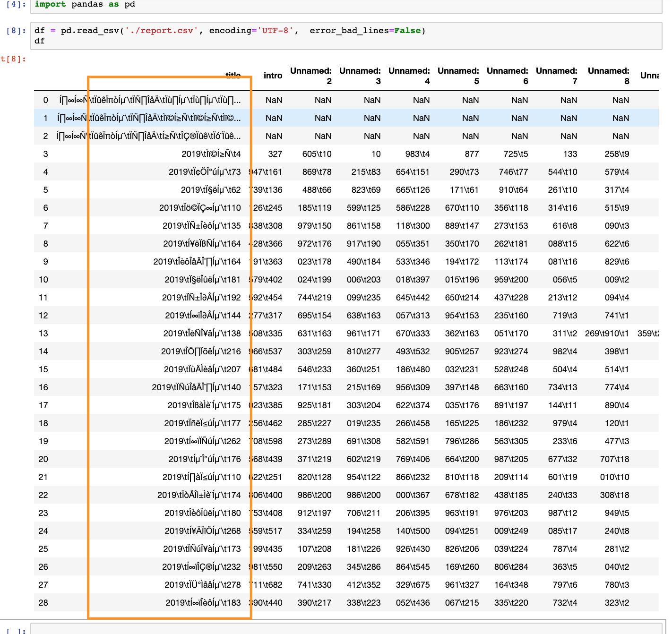
Task: Click the "000\t367" cell
Action: (x=413, y=495)
